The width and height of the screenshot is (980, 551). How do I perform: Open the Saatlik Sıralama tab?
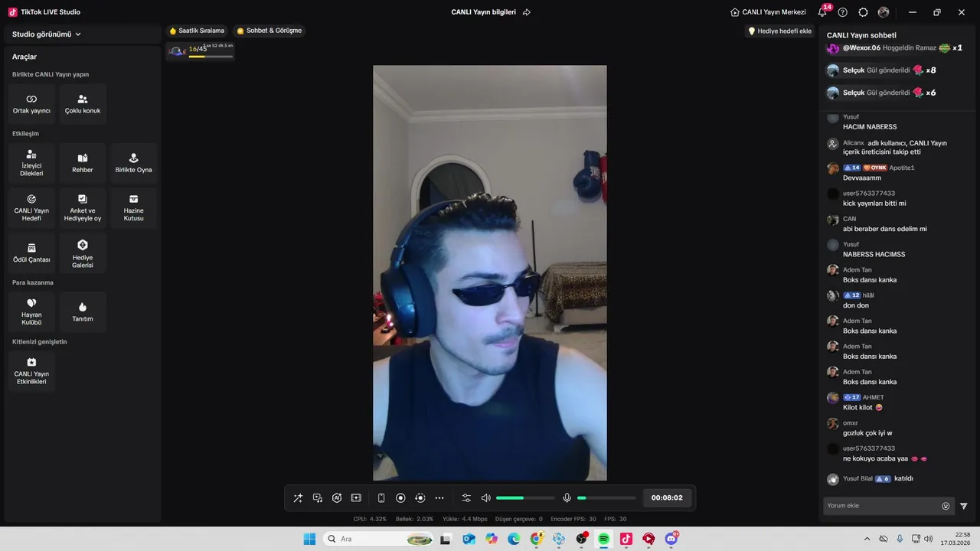pos(197,31)
